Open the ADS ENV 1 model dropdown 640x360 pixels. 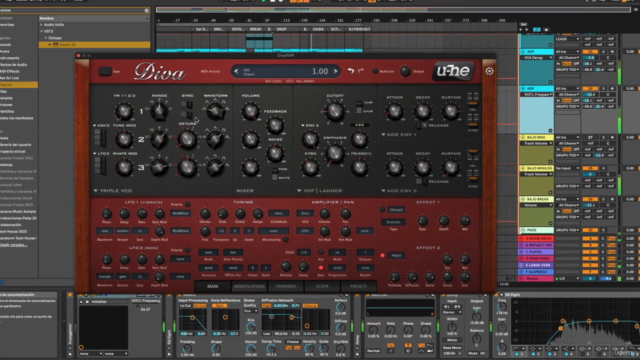point(399,134)
